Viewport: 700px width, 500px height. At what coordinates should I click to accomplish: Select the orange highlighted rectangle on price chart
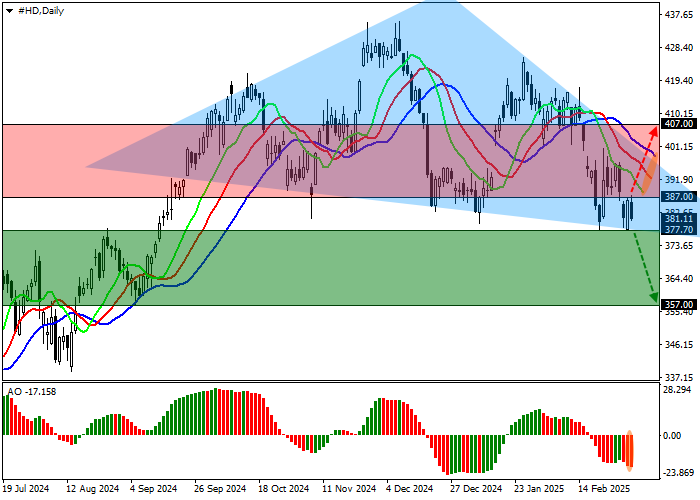[x=647, y=175]
